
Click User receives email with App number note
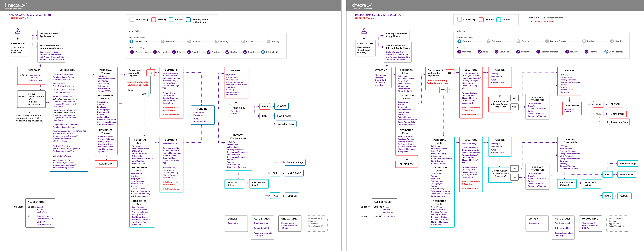pos(30,118)
